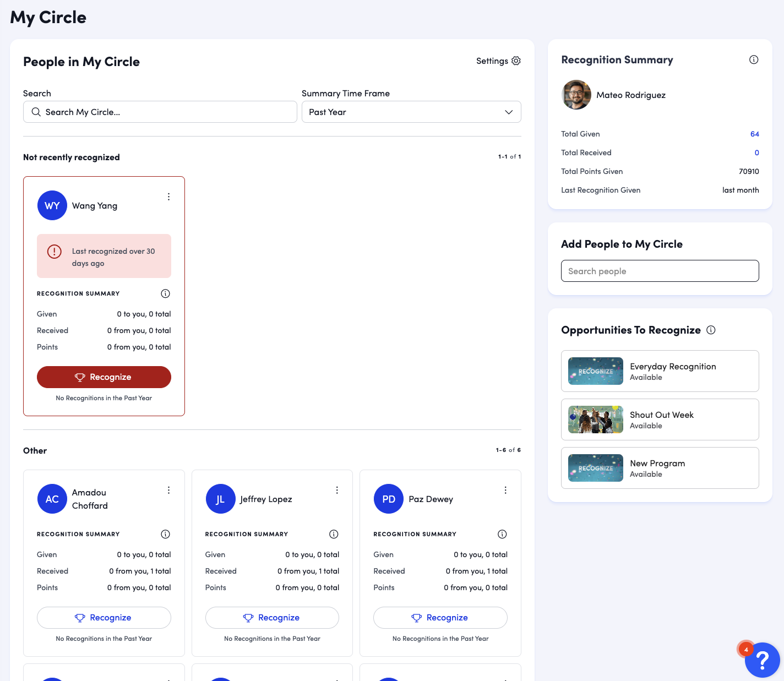The image size is (784, 681).
Task: Open Paz Dewey's three-dot options menu
Action: (x=505, y=491)
